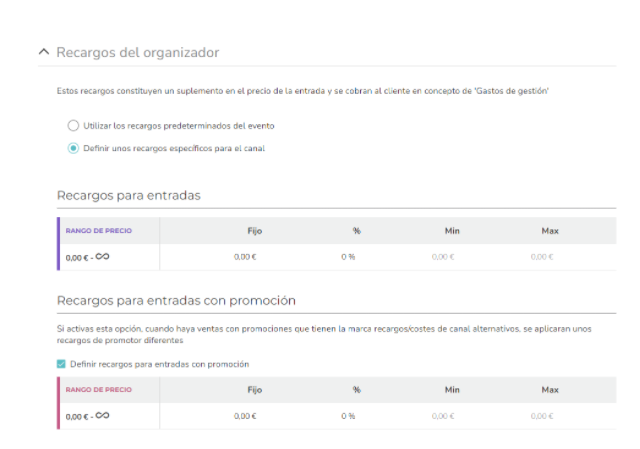Click price range 0,00 € - ∞ in entradas table
This screenshot has height=449, width=640.
pos(87,257)
